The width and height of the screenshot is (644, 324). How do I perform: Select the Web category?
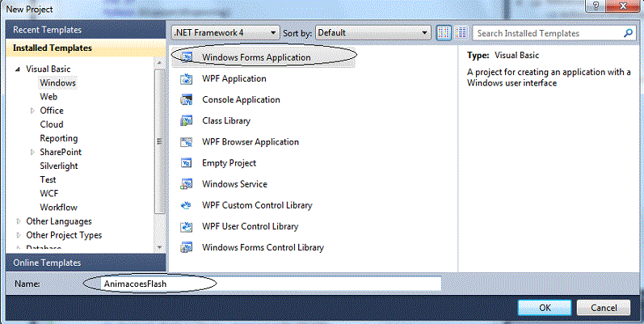pos(48,97)
